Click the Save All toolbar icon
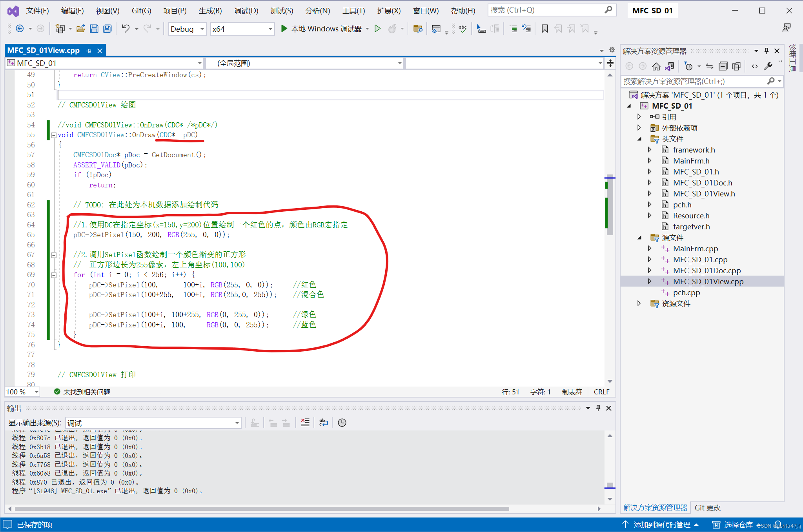The image size is (803, 532). point(107,29)
